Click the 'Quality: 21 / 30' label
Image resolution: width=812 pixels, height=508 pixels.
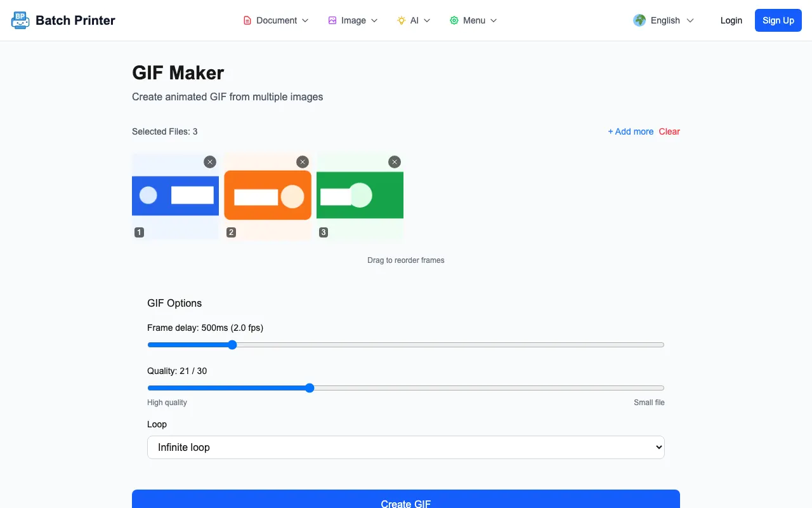point(177,371)
